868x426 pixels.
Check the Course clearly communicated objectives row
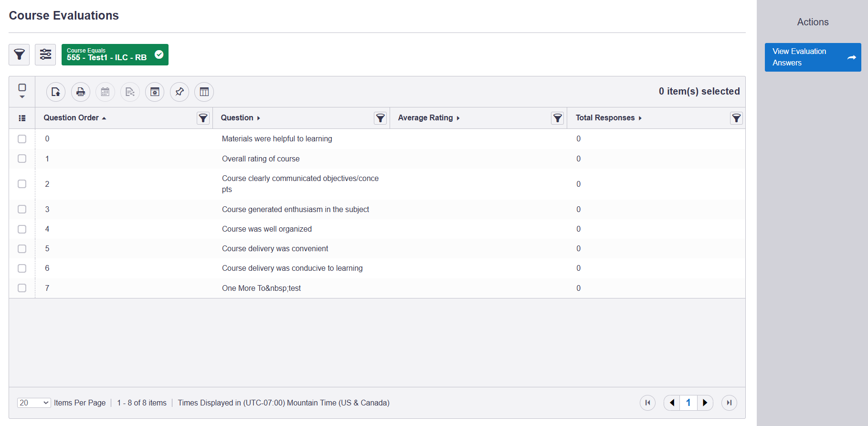(x=22, y=184)
